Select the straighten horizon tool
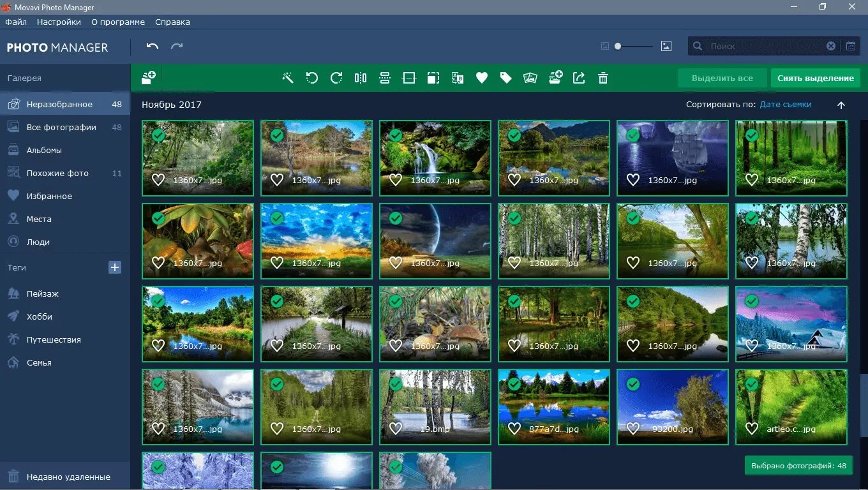 click(x=409, y=78)
